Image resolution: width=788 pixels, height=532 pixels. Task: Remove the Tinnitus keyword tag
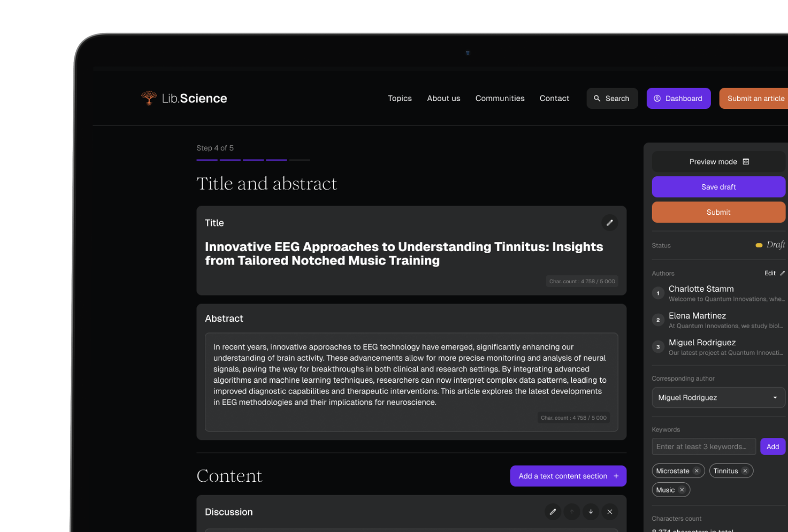pyautogui.click(x=745, y=471)
